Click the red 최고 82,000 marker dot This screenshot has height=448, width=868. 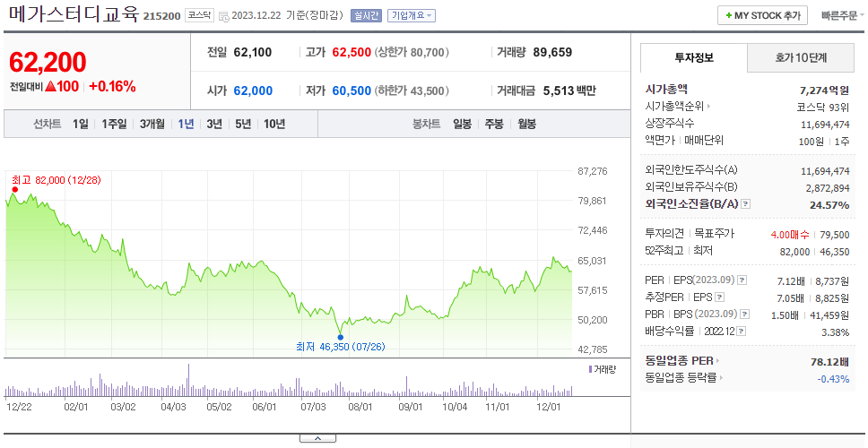15,190
